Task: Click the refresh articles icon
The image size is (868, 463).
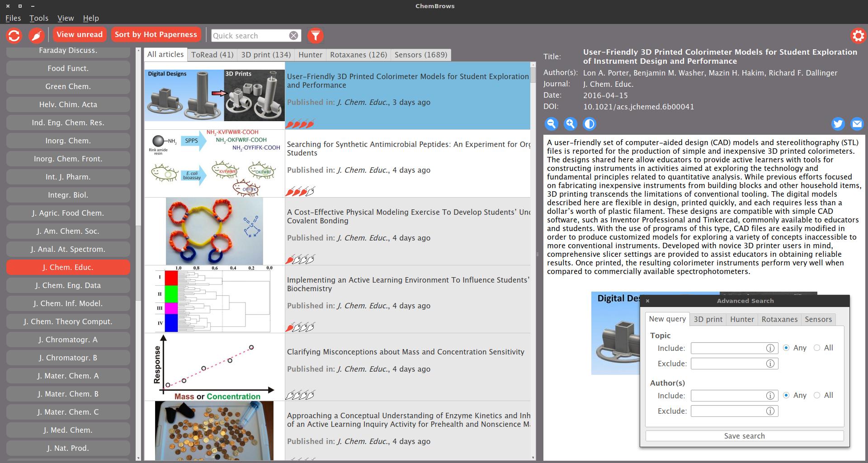Action: pyautogui.click(x=14, y=35)
